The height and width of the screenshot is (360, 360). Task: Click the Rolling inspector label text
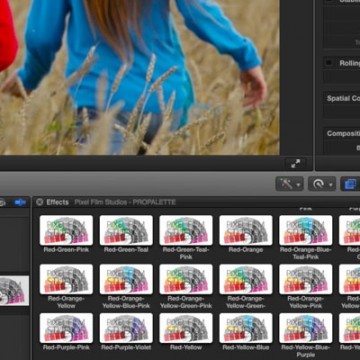point(350,63)
